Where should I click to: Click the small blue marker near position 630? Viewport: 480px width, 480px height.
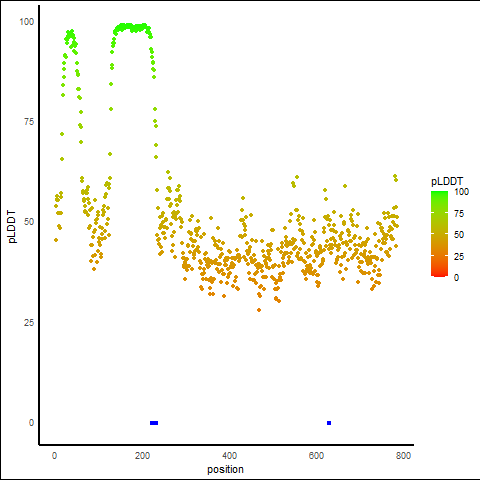329,423
